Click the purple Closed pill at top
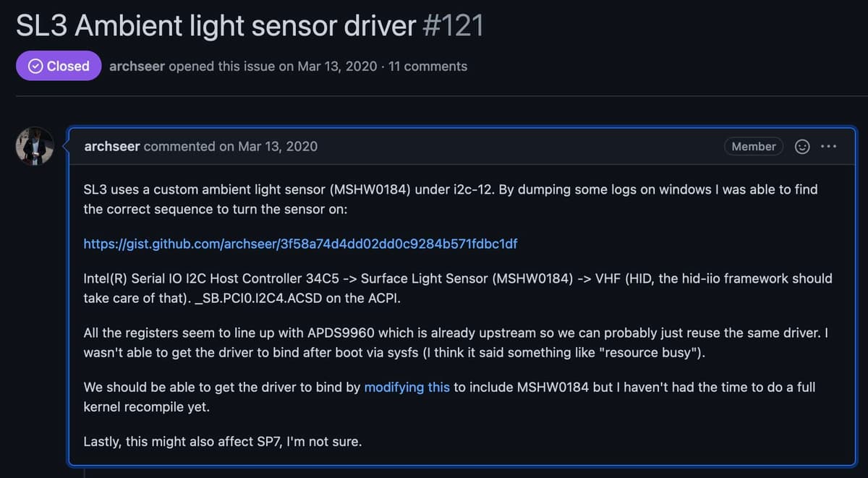 (59, 65)
